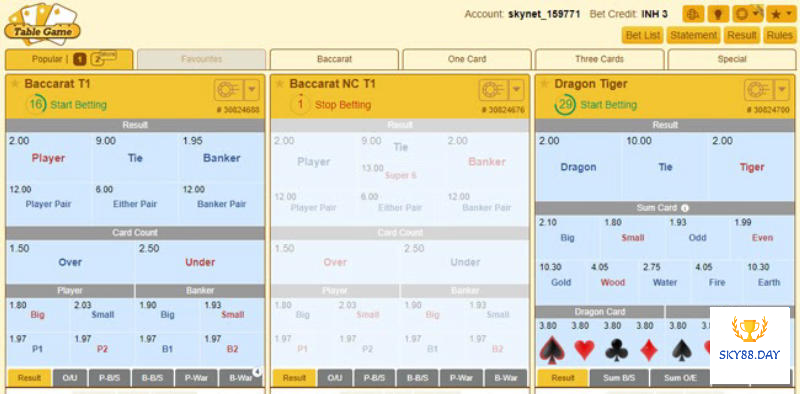Open B-War tab under Baccarat NC T1
Image resolution: width=800 pixels, height=394 pixels.
(506, 378)
